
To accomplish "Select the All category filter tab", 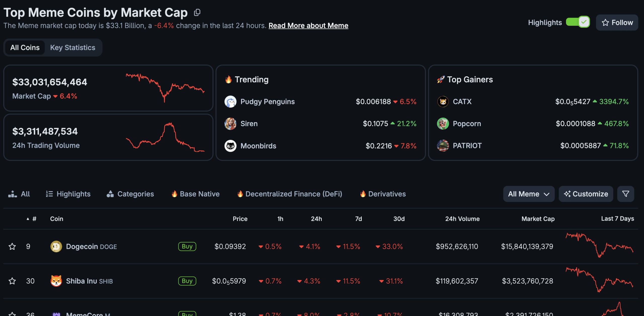I will (x=19, y=194).
